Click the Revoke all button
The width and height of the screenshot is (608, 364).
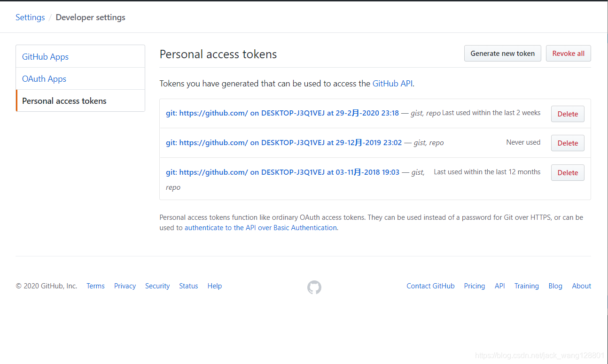tap(568, 54)
